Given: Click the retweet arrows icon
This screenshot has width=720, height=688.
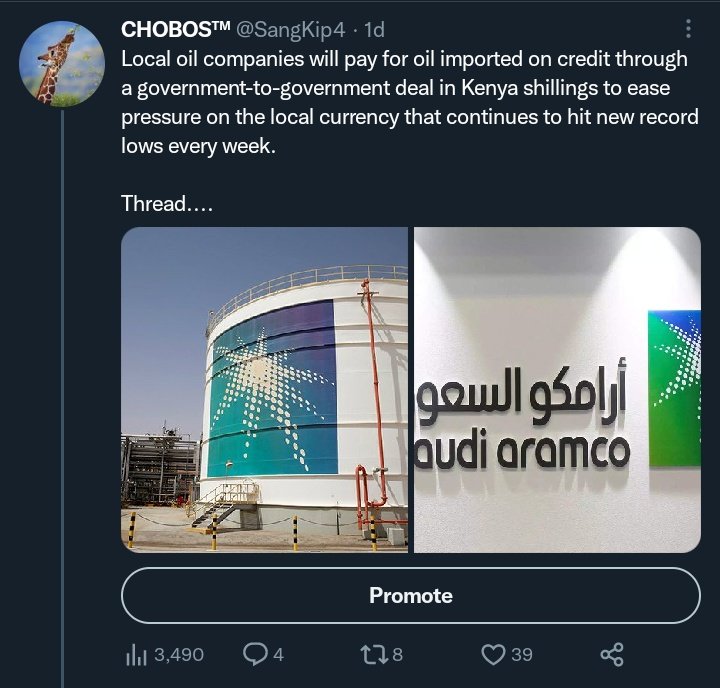Looking at the screenshot, I should (373, 654).
